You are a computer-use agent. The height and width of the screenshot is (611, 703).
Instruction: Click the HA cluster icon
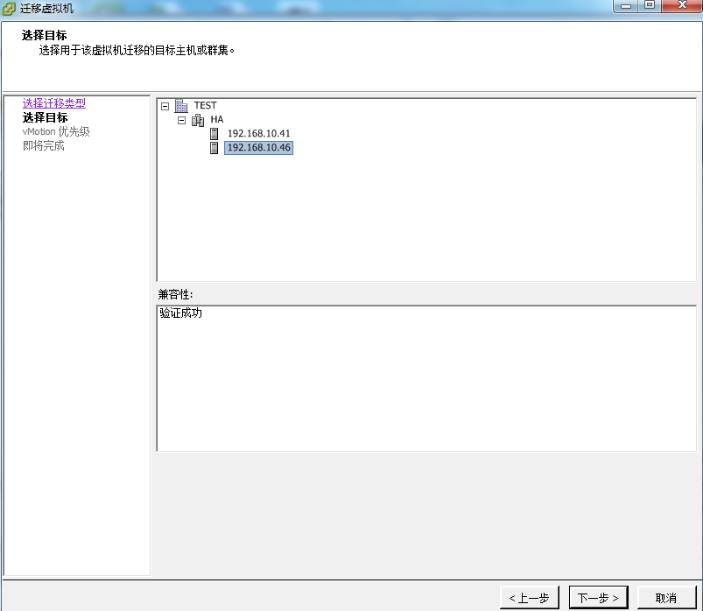[x=197, y=119]
